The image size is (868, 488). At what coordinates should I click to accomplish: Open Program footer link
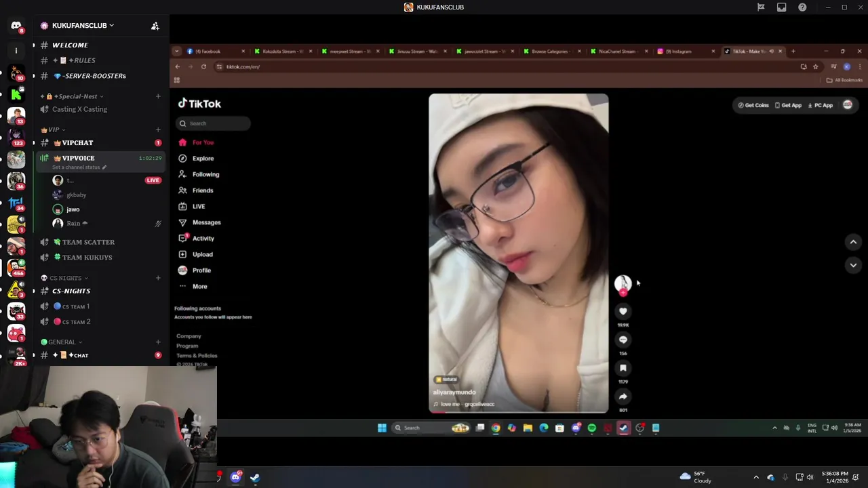pos(187,346)
